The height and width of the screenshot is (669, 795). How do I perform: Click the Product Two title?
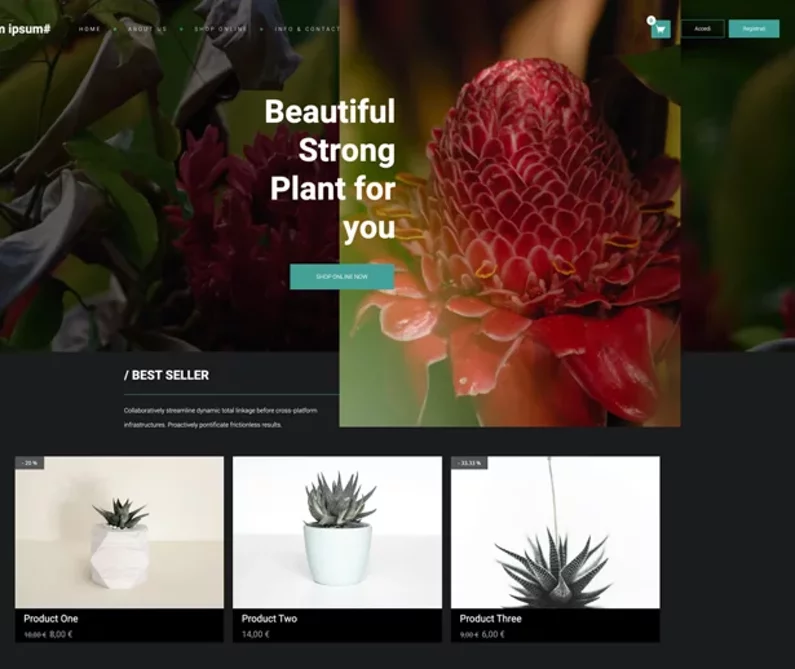tap(269, 618)
